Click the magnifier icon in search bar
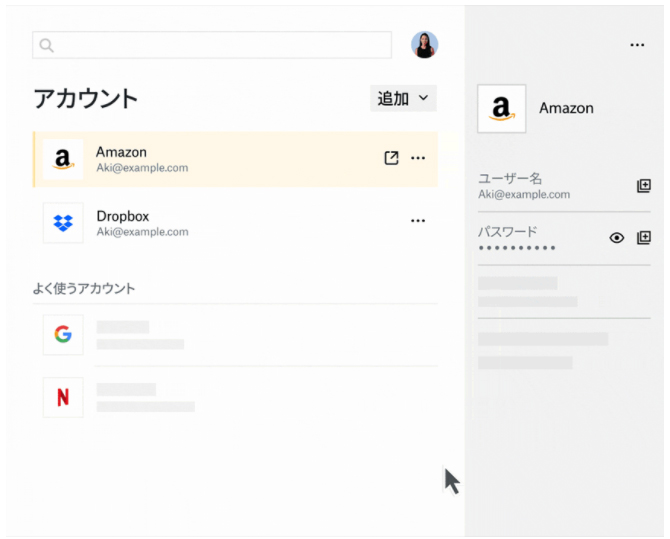The width and height of the screenshot is (670, 539). coord(46,45)
